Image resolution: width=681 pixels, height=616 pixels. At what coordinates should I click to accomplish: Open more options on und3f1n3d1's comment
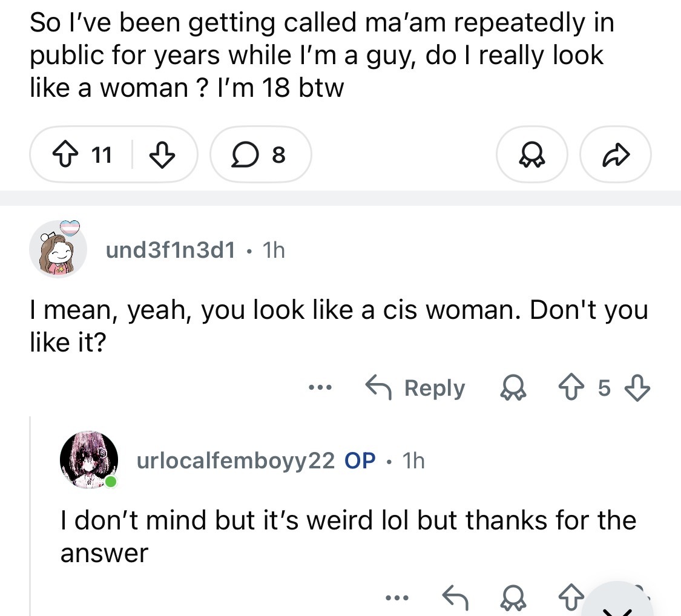point(320,388)
